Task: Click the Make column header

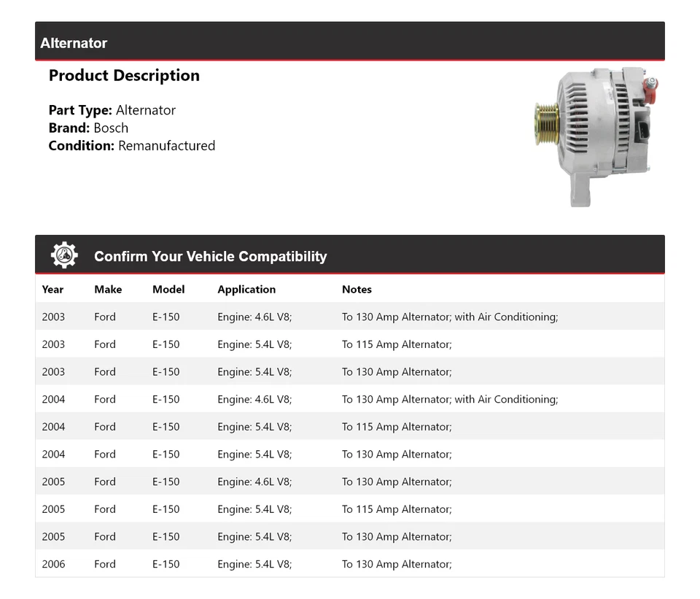Action: click(108, 290)
